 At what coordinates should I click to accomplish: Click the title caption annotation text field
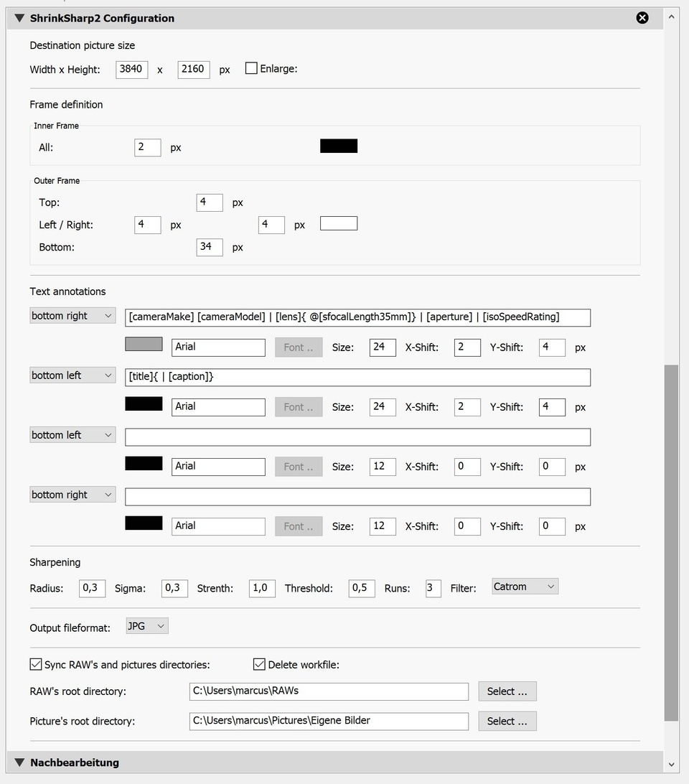[357, 377]
